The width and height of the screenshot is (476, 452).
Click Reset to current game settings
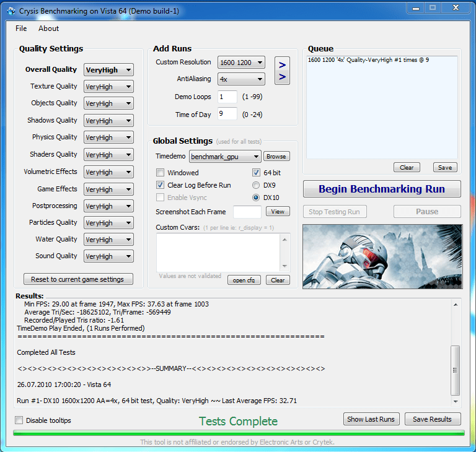78,279
